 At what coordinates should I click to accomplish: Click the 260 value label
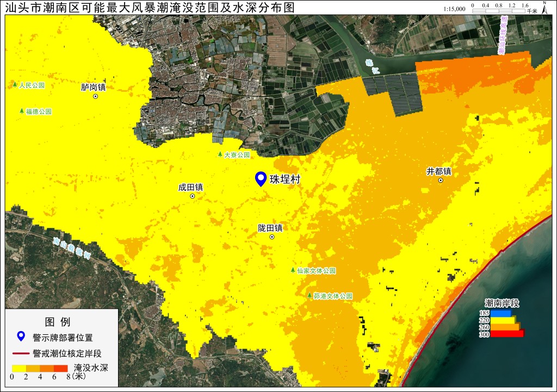(484, 327)
